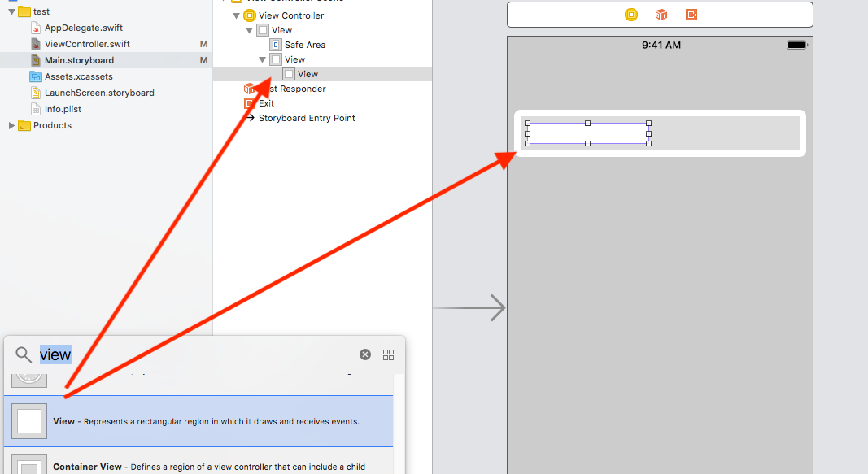This screenshot has height=474, width=868.
Task: Select Container View in object library
Action: (198, 461)
